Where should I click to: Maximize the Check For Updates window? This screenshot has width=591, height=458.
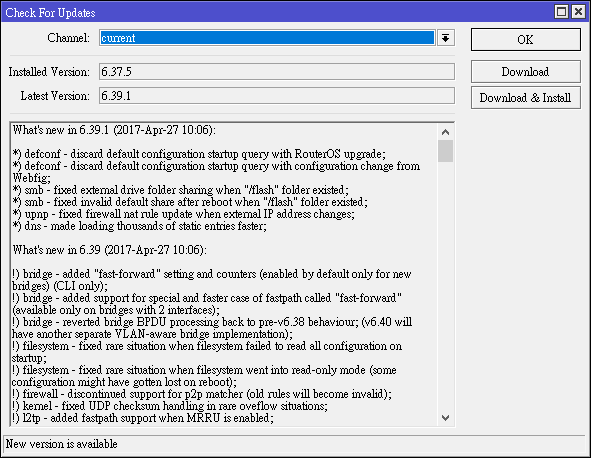tap(562, 12)
